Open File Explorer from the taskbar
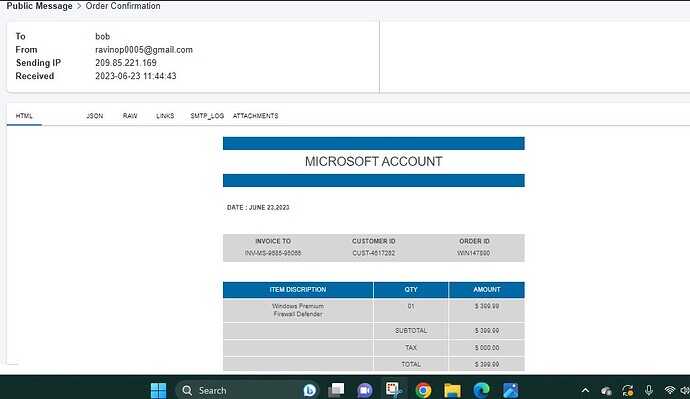 (452, 390)
